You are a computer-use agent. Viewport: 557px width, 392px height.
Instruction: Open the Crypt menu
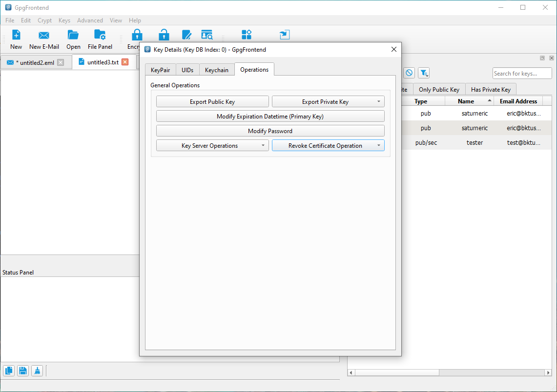point(45,20)
